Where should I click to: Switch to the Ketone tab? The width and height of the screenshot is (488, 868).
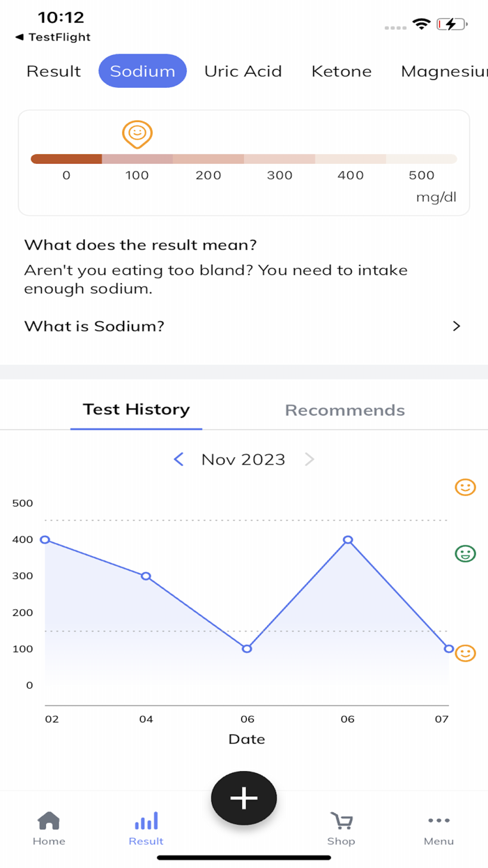(342, 71)
